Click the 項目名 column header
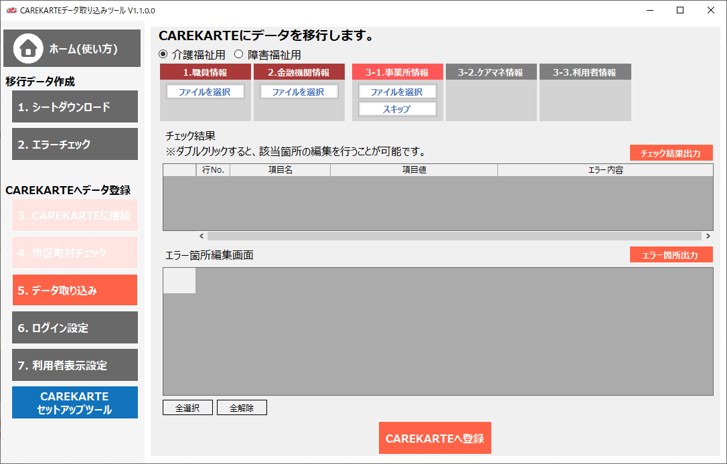 pos(280,170)
